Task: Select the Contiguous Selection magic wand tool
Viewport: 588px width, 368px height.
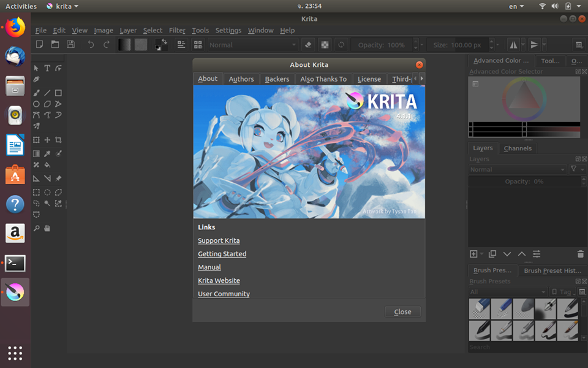Action: click(x=47, y=203)
